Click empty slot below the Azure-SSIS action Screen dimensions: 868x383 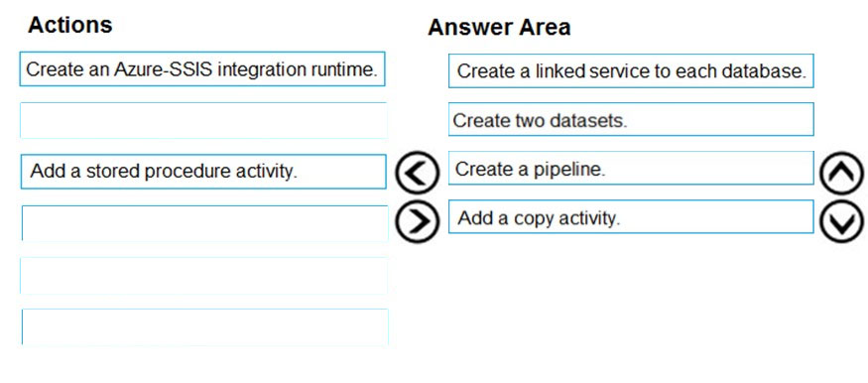point(203,120)
